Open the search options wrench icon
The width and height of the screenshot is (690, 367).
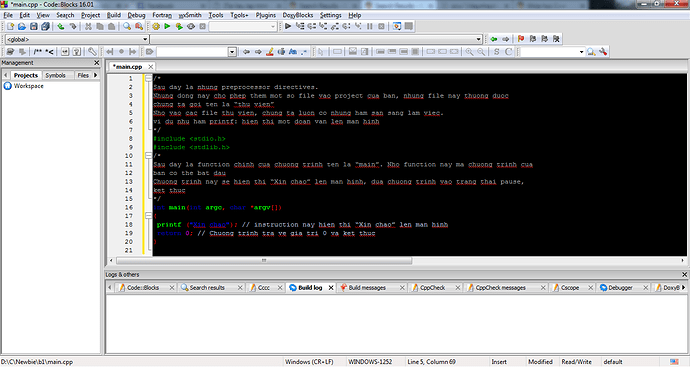(603, 52)
